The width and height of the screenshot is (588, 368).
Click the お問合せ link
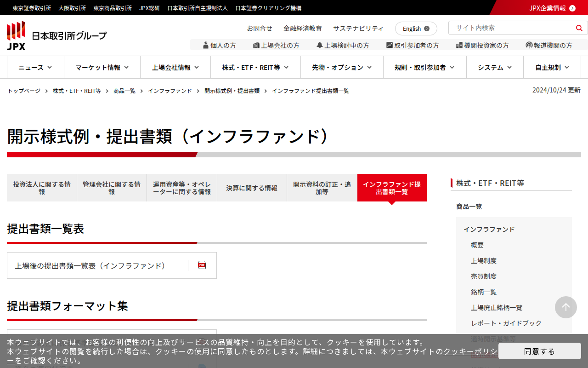click(x=260, y=28)
